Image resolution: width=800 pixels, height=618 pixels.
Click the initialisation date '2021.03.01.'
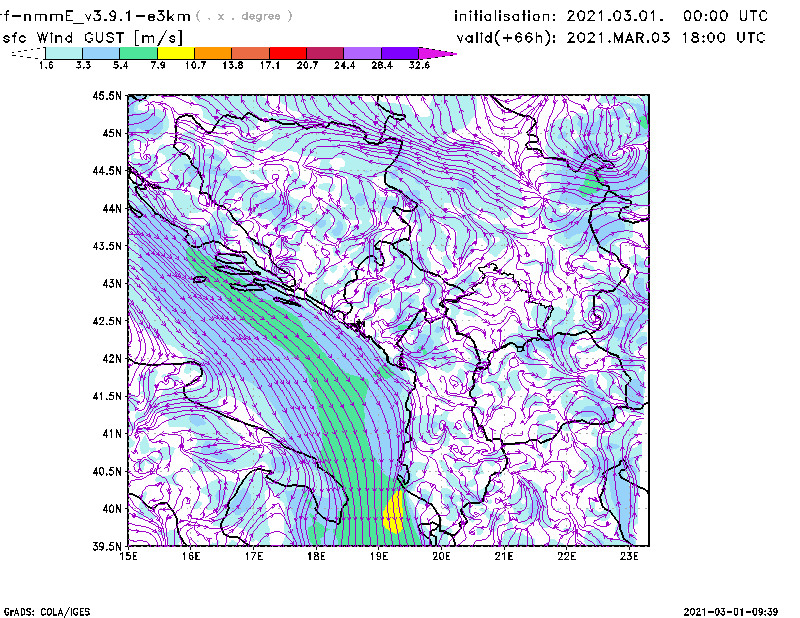pos(616,16)
